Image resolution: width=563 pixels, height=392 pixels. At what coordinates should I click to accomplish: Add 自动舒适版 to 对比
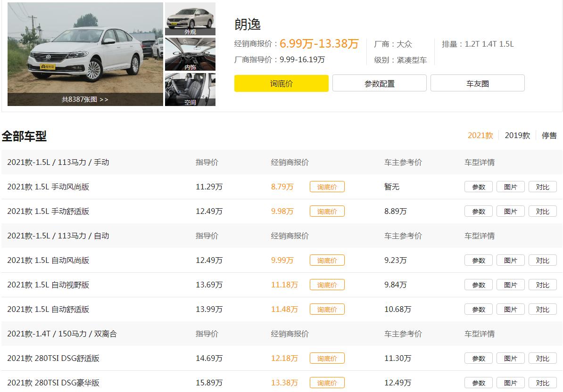coord(543,309)
